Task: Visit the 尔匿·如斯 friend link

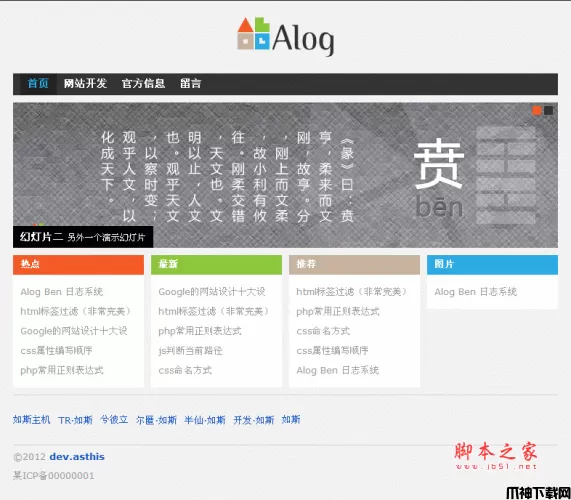Action: pos(156,420)
